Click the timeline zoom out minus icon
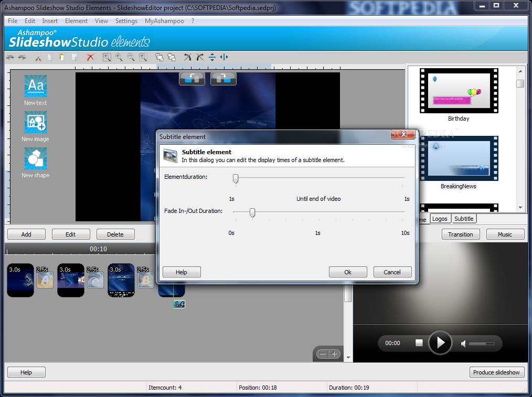 tap(323, 354)
